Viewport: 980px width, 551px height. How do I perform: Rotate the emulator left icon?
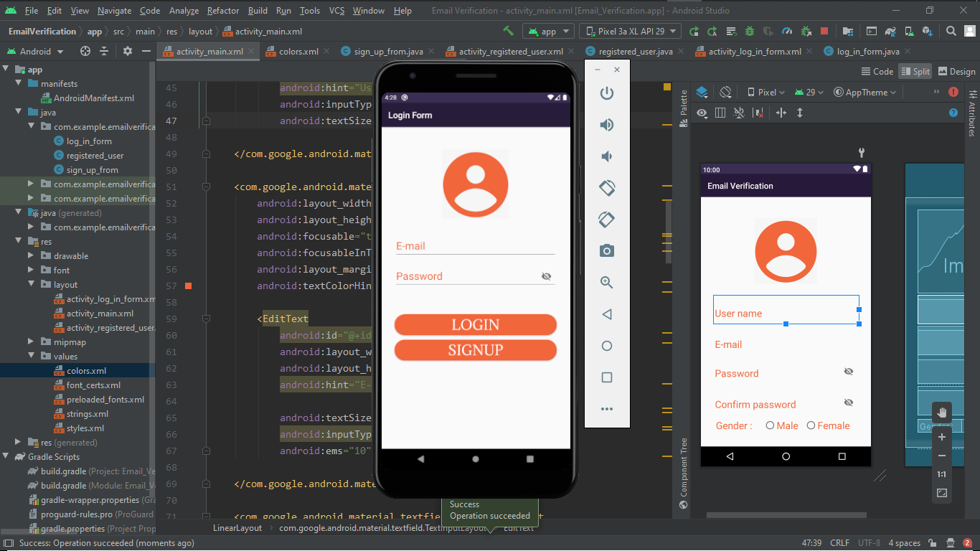(x=607, y=188)
